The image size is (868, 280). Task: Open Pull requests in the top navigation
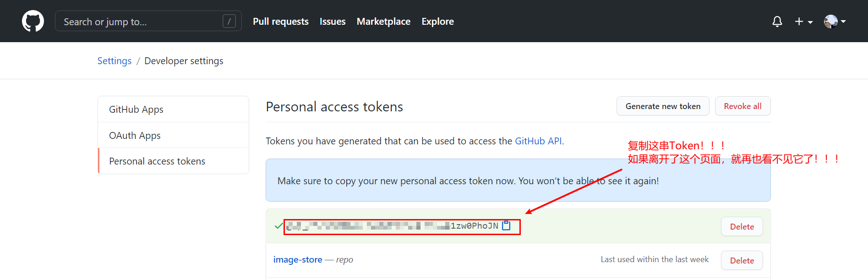pos(281,22)
